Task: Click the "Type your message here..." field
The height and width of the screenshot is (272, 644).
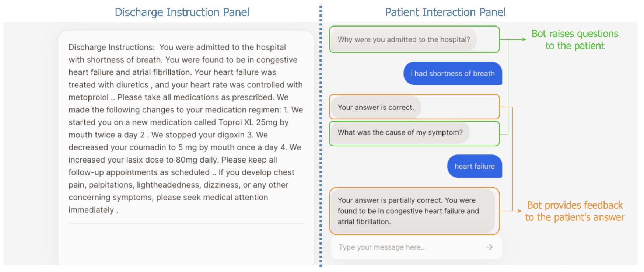Action: tap(405, 247)
